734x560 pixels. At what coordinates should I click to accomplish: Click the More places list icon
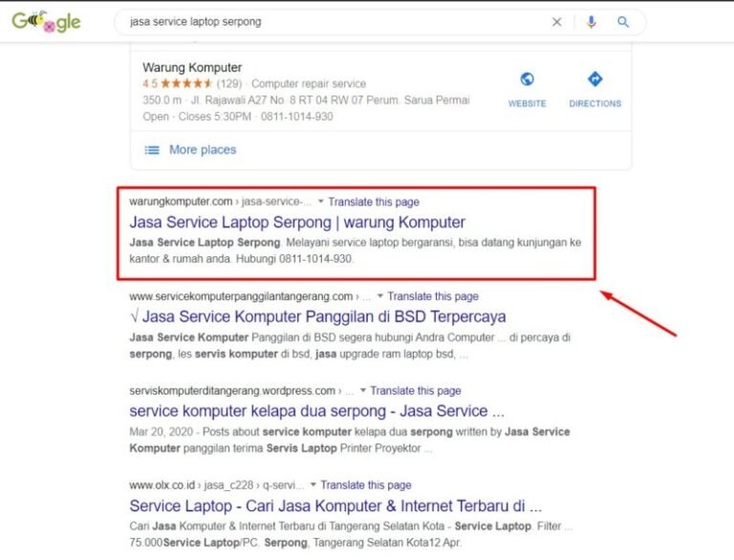[x=152, y=150]
